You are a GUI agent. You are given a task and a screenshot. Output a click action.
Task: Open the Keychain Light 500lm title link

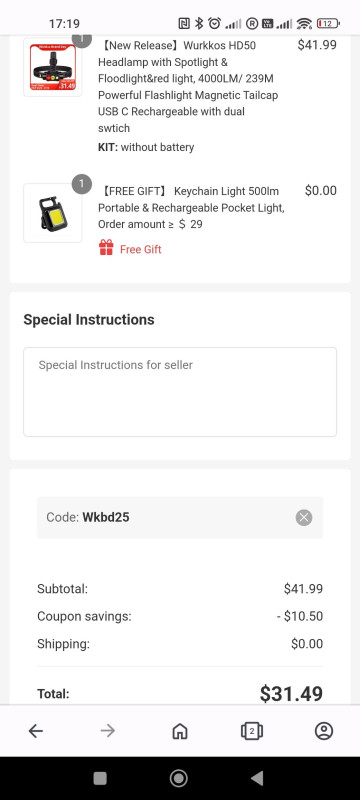click(x=192, y=208)
